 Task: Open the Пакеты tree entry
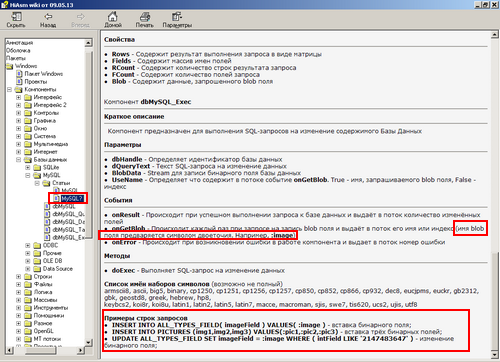pos(16,58)
